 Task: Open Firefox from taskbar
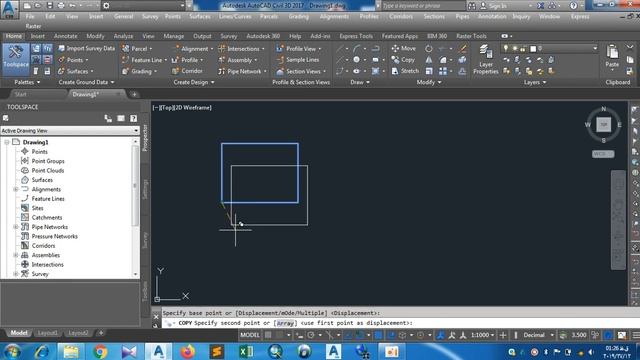click(188, 351)
